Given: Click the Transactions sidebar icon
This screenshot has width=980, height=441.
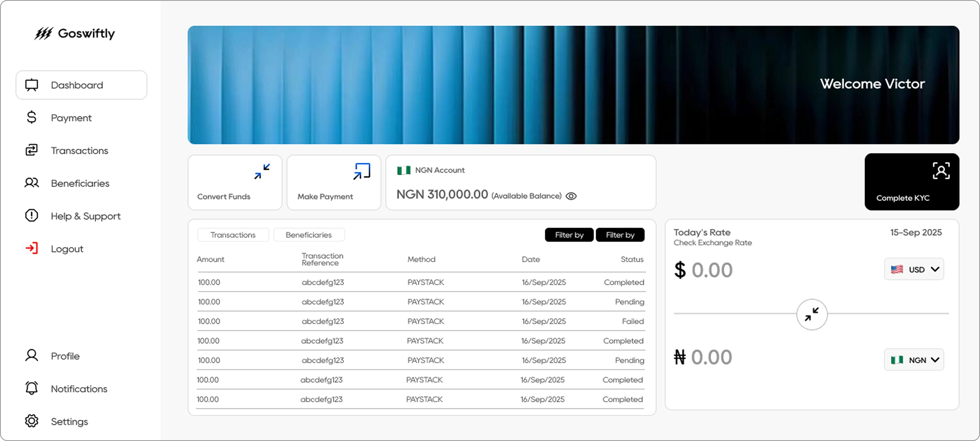Looking at the screenshot, I should [x=31, y=150].
